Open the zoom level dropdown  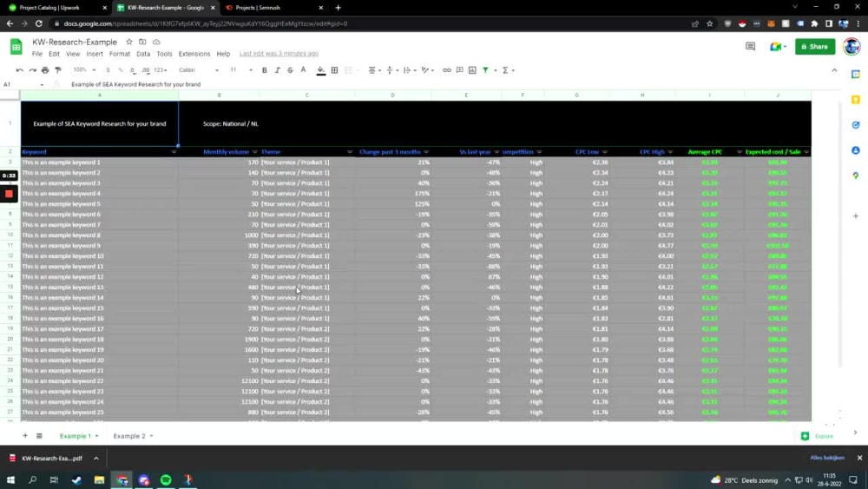[x=85, y=70]
